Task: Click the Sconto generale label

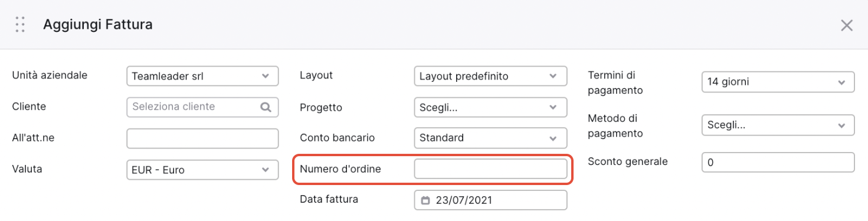Action: (628, 161)
